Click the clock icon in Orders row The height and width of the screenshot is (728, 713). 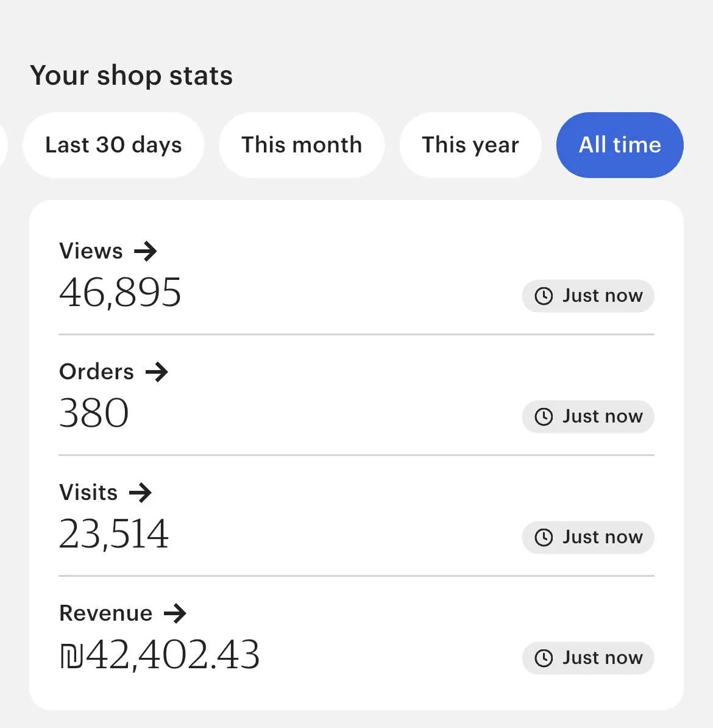pyautogui.click(x=543, y=417)
